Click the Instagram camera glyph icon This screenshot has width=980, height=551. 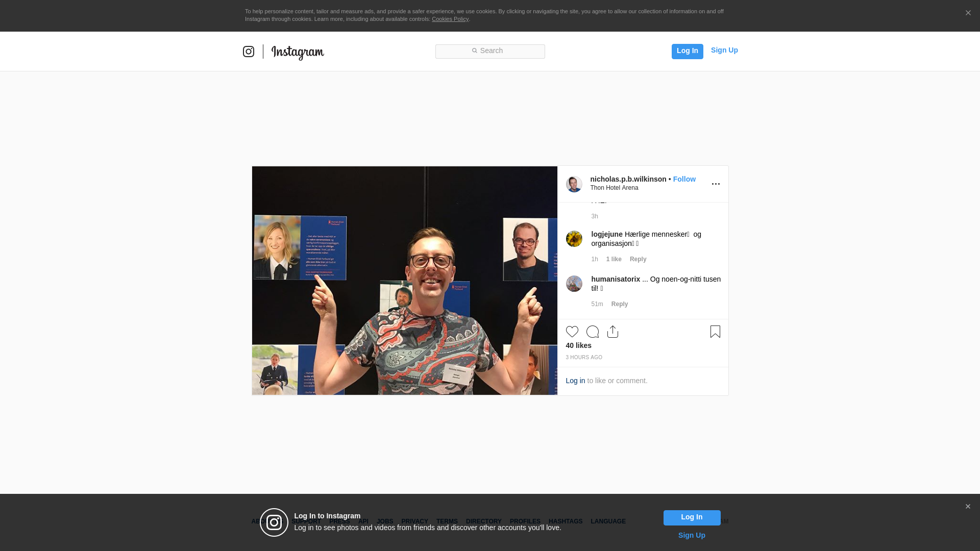(249, 52)
